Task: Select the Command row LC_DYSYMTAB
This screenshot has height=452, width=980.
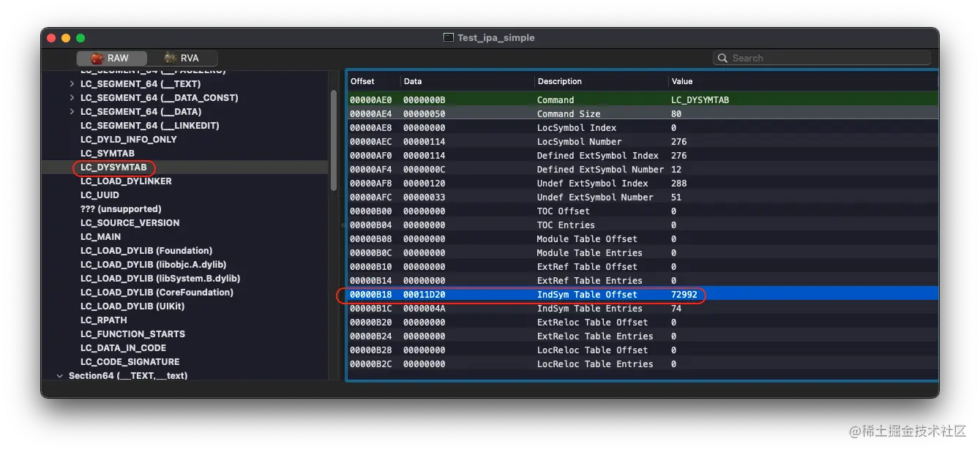Action: tap(643, 99)
